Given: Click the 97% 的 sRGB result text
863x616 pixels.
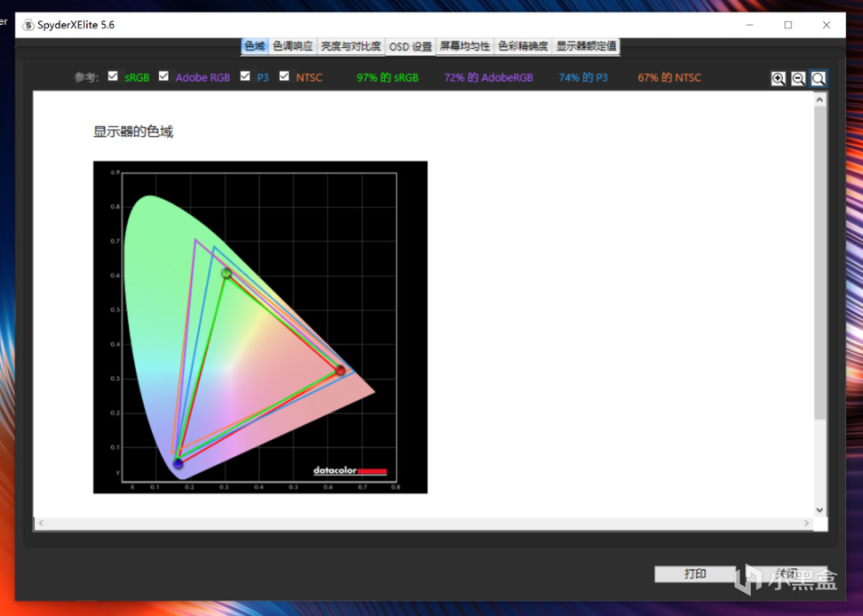Looking at the screenshot, I should pyautogui.click(x=387, y=77).
